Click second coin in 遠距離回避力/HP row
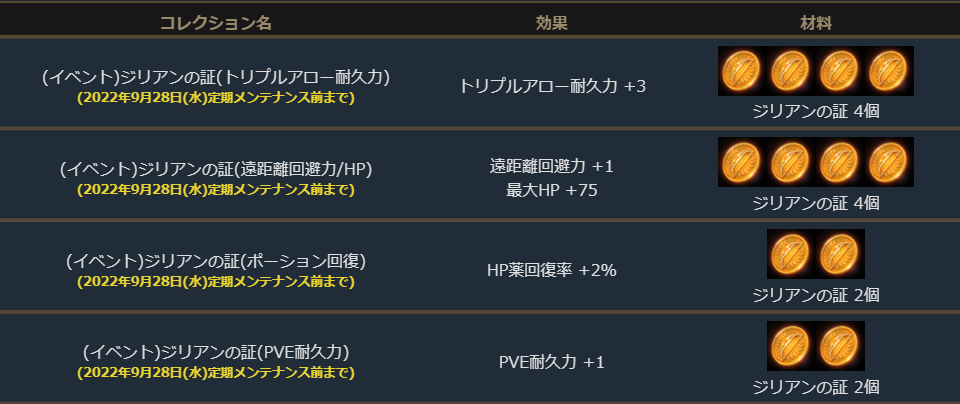Viewport: 960px width, 404px height. [x=791, y=162]
